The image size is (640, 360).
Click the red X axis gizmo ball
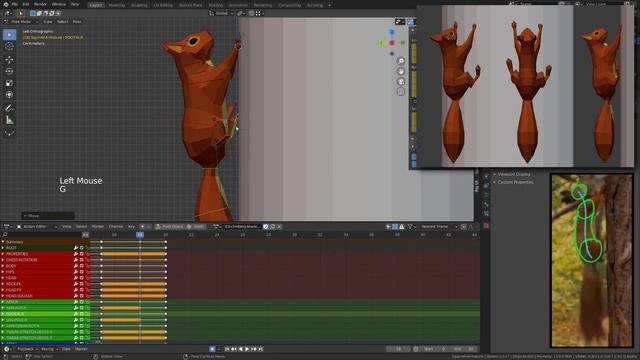[x=392, y=42]
